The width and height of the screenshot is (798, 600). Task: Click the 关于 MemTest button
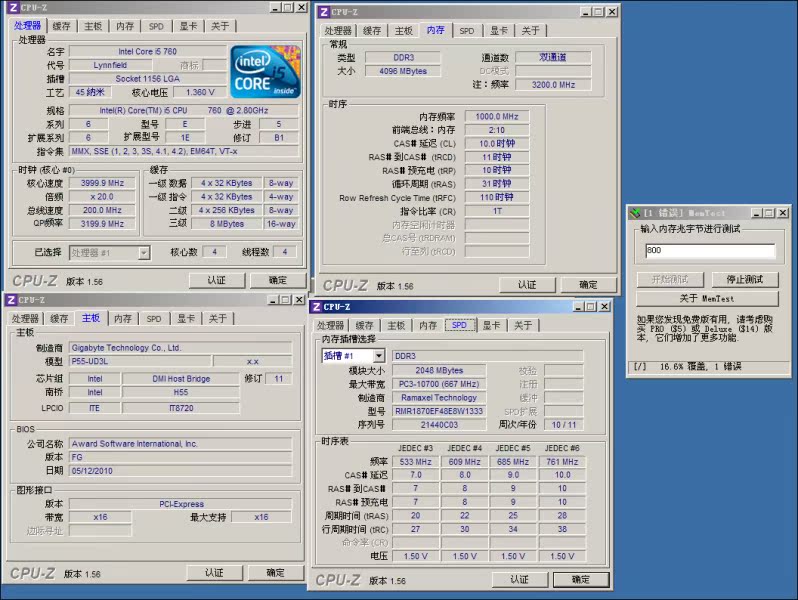[707, 298]
